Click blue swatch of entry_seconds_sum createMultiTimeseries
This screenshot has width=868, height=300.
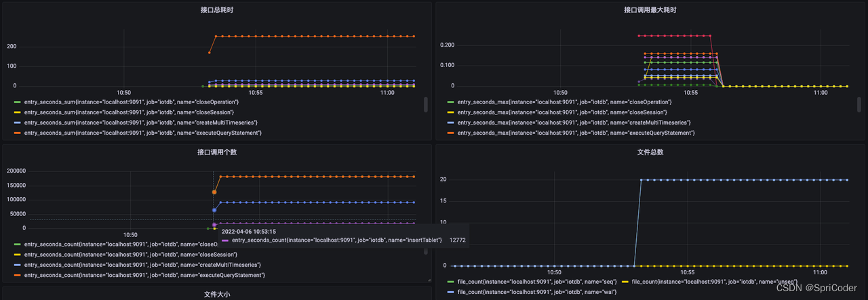coord(17,122)
